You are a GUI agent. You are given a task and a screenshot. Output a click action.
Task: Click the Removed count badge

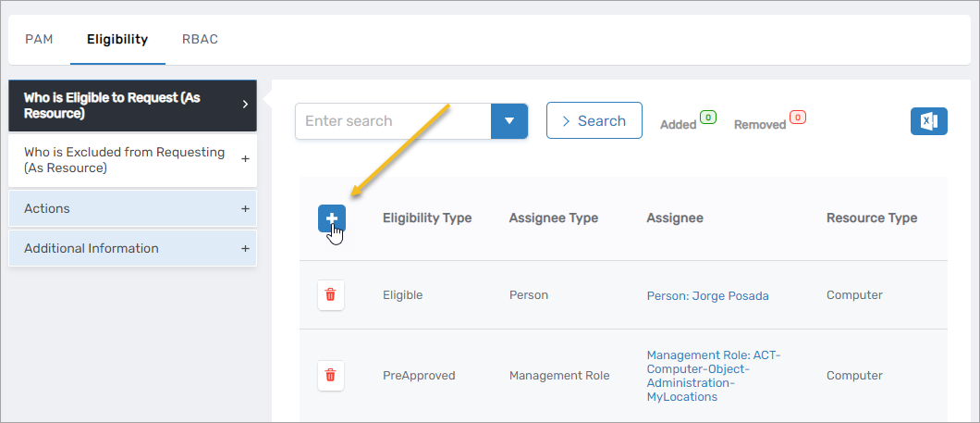[x=797, y=118]
